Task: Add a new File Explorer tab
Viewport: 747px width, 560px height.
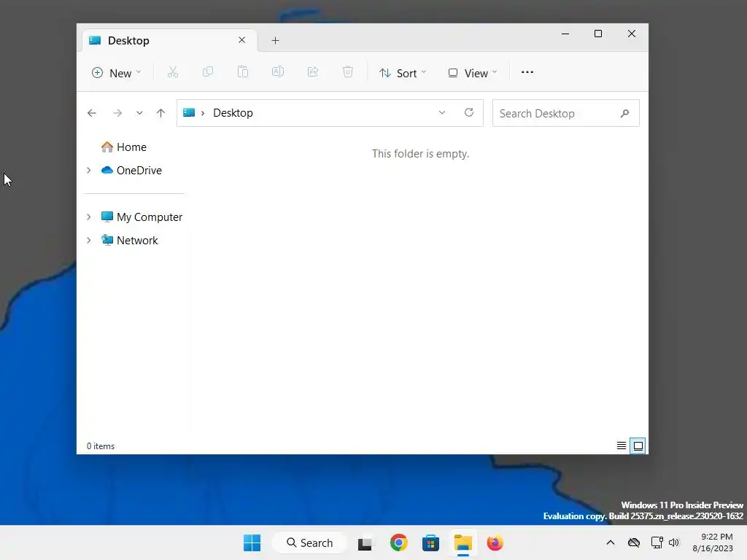Action: click(x=275, y=41)
